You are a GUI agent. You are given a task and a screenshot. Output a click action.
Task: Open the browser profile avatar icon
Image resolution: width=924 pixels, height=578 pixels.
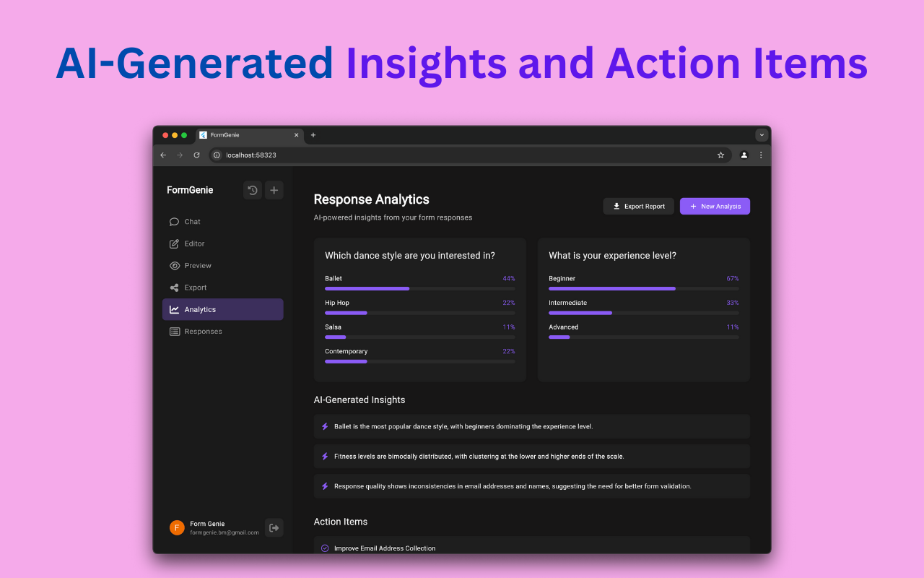point(744,155)
